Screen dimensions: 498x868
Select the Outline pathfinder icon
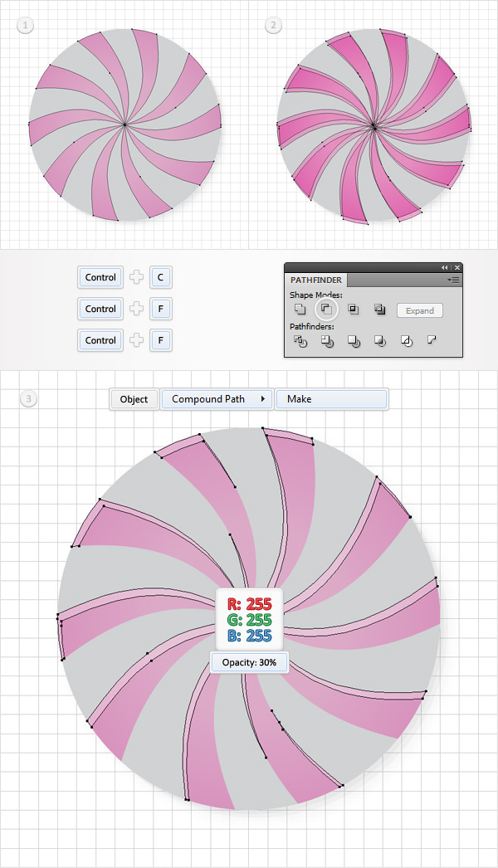407,341
